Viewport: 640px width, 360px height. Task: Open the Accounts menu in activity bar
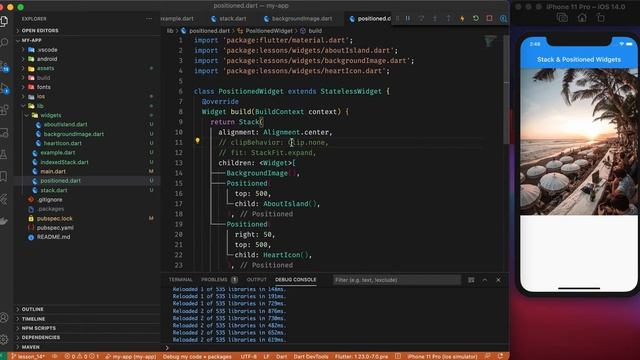click(x=4, y=317)
